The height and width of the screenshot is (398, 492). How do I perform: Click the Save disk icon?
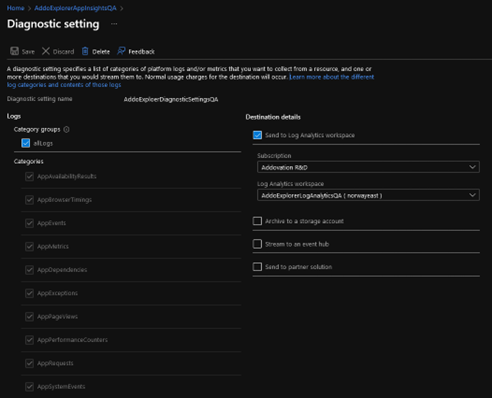coord(14,51)
